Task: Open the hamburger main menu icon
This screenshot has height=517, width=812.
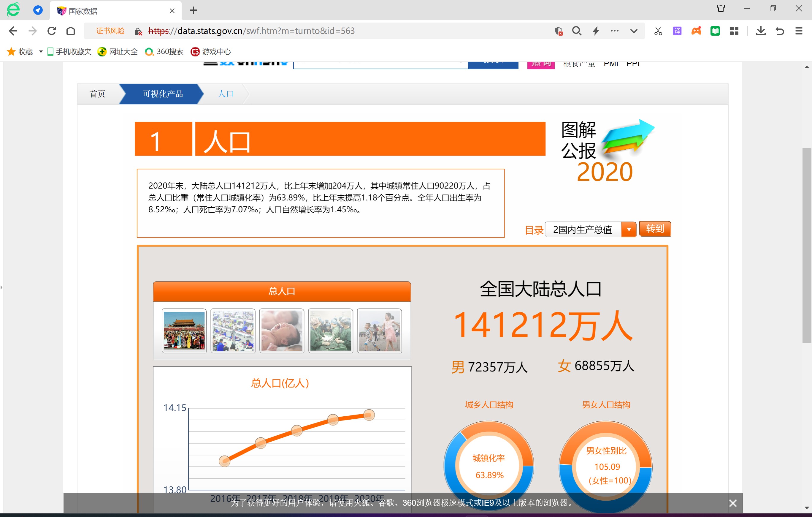Action: pyautogui.click(x=799, y=31)
